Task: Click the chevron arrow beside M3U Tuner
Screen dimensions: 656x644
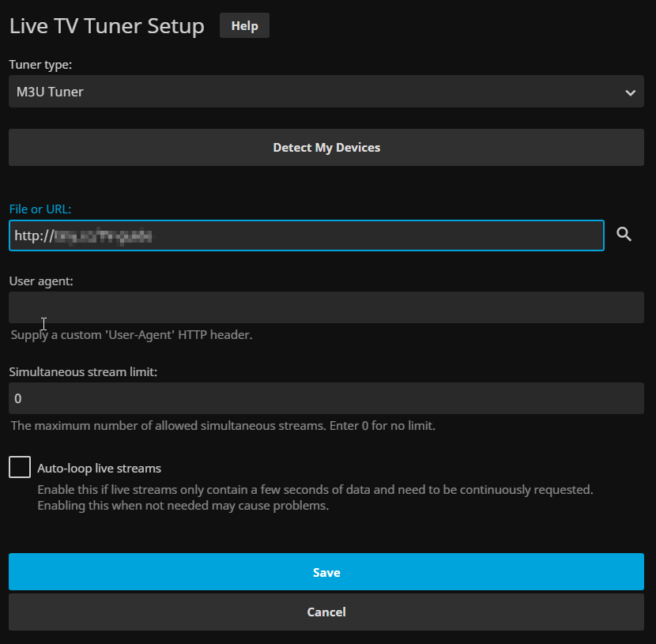Action: click(x=630, y=92)
